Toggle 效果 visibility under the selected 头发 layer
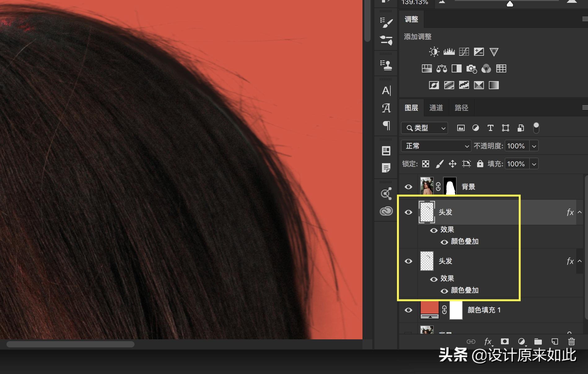The image size is (588, 374). (434, 230)
